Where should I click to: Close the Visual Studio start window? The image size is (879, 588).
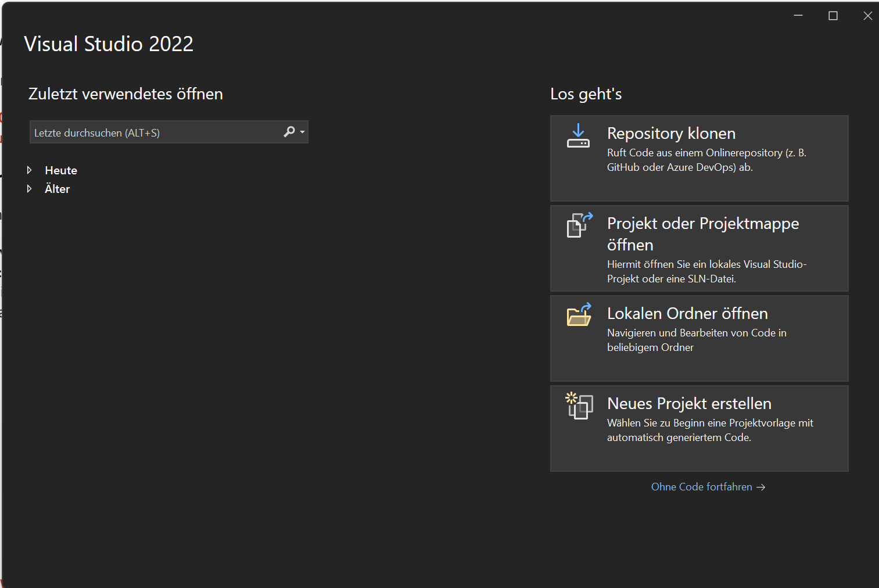[x=867, y=16]
